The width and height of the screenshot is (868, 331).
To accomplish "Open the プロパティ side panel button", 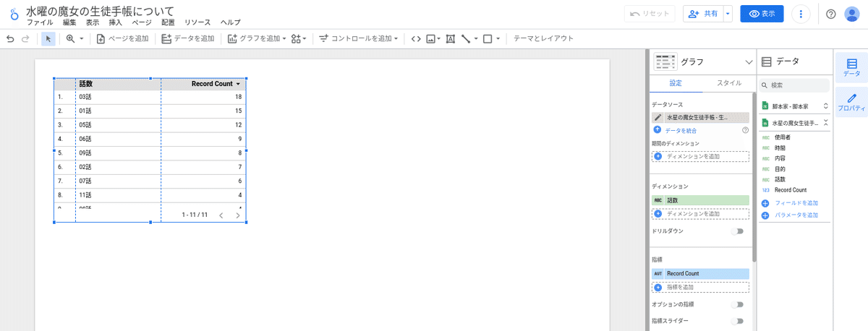I will 851,102.
